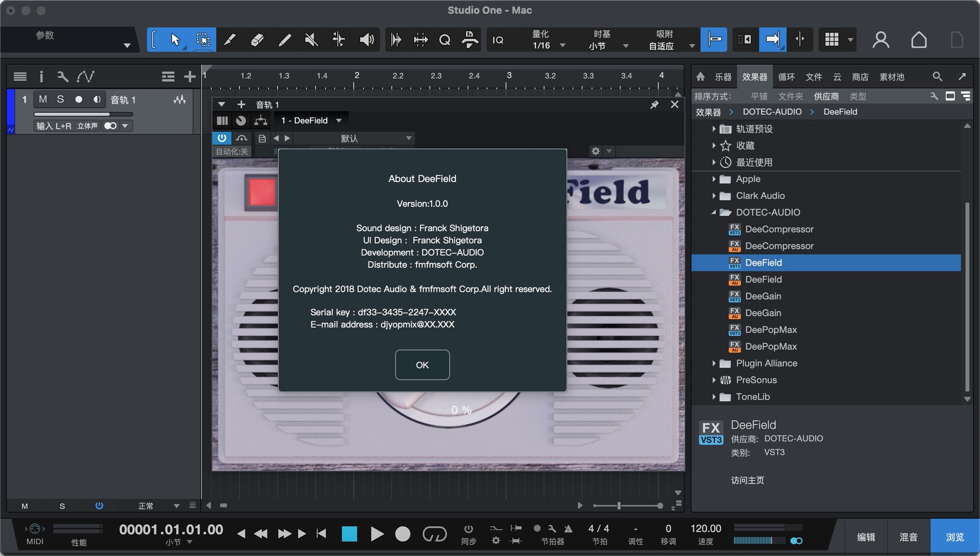Select the Bend tool
The image size is (980, 556).
tap(338, 40)
